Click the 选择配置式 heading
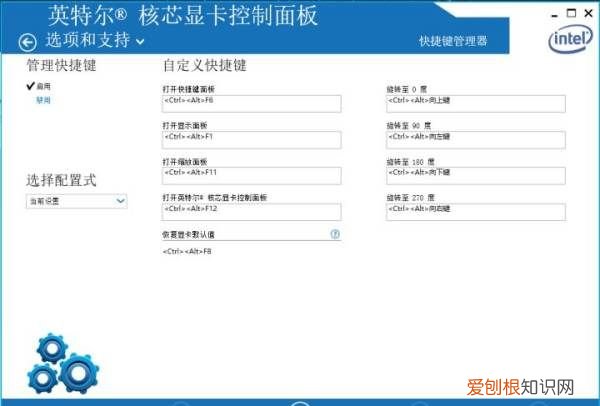Screen dimensions: 600x406 pyautogui.click(x=61, y=180)
